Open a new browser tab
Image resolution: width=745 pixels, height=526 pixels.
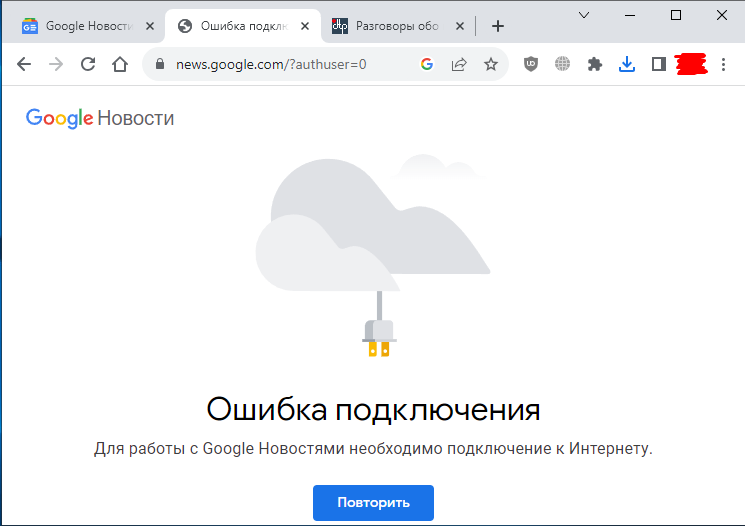pyautogui.click(x=498, y=26)
